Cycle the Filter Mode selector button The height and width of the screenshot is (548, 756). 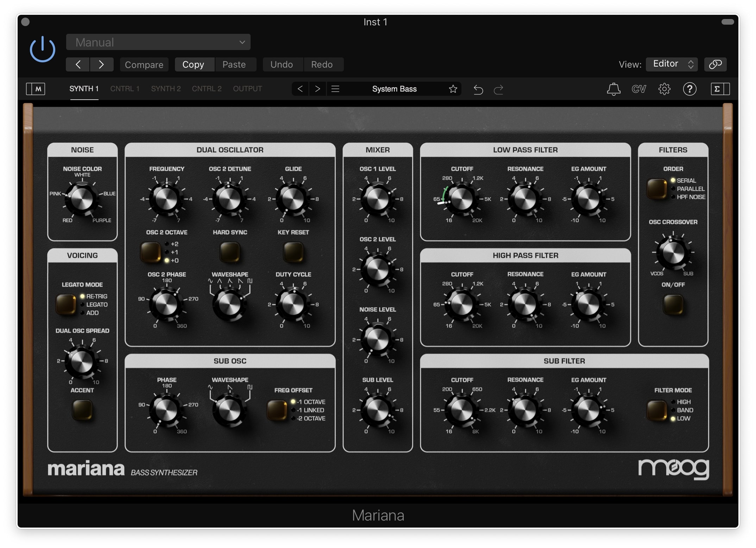[657, 410]
